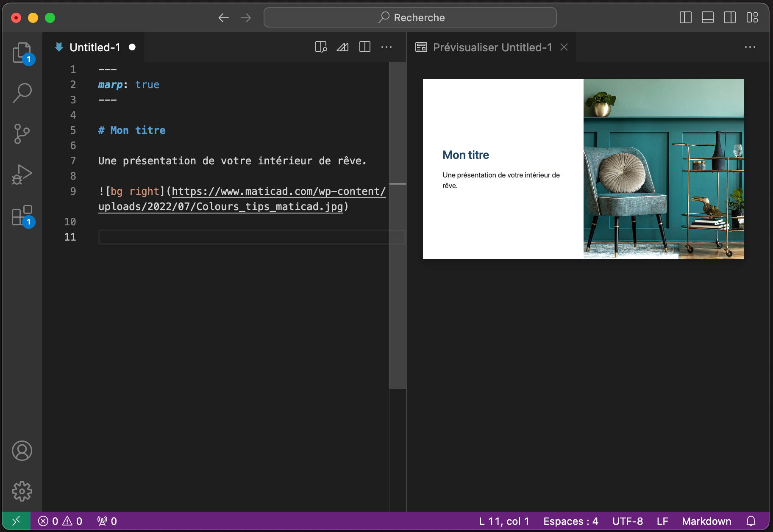
Task: Go back with the left arrow
Action: 224,18
